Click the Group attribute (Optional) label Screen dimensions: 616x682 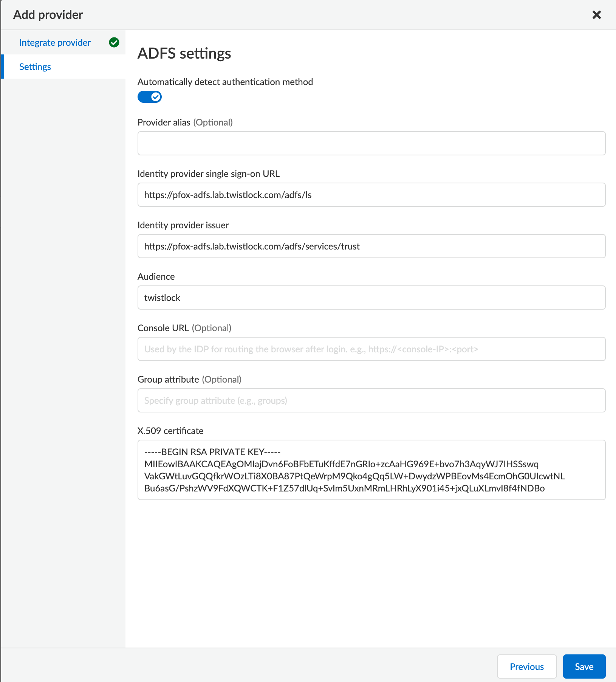click(x=189, y=379)
